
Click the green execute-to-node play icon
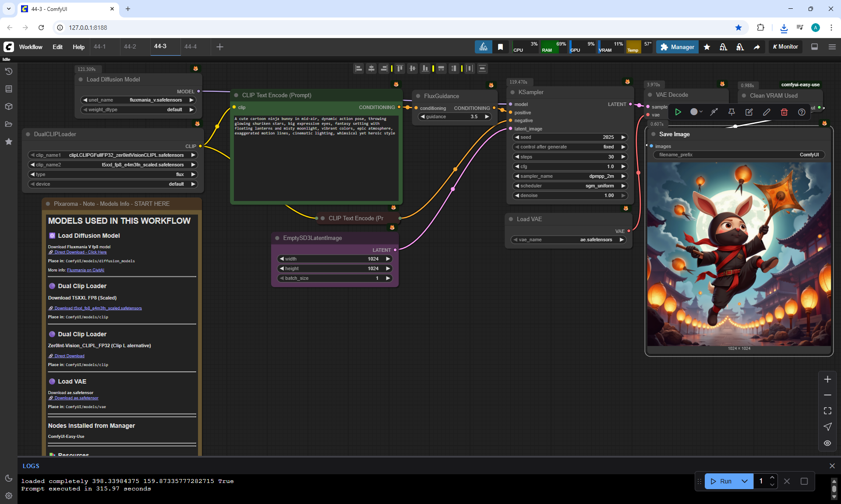[678, 112]
